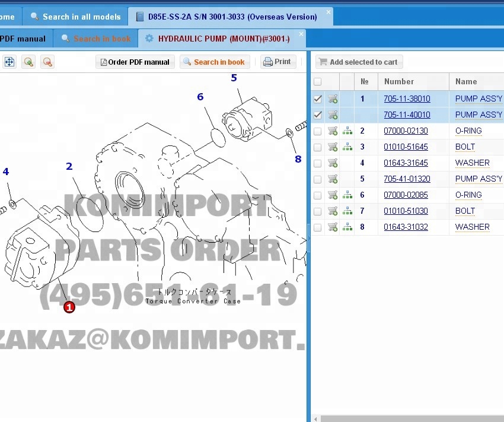Click Add selected to cart button
504x422 pixels.
(359, 62)
